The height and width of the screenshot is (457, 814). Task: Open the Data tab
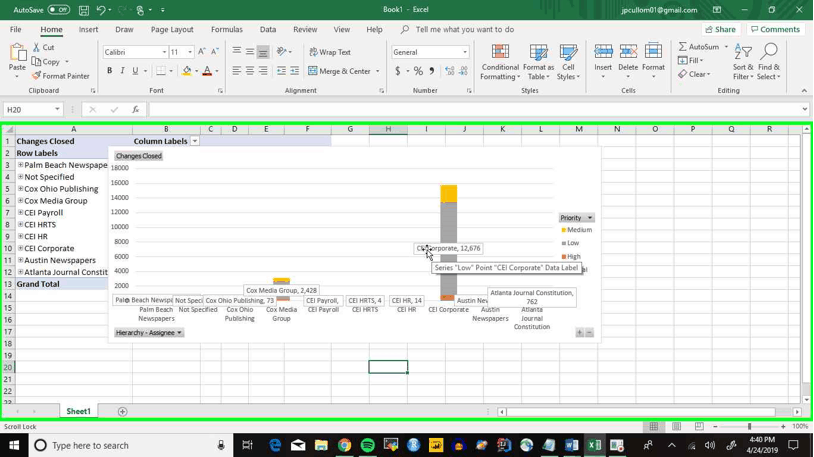(268, 30)
